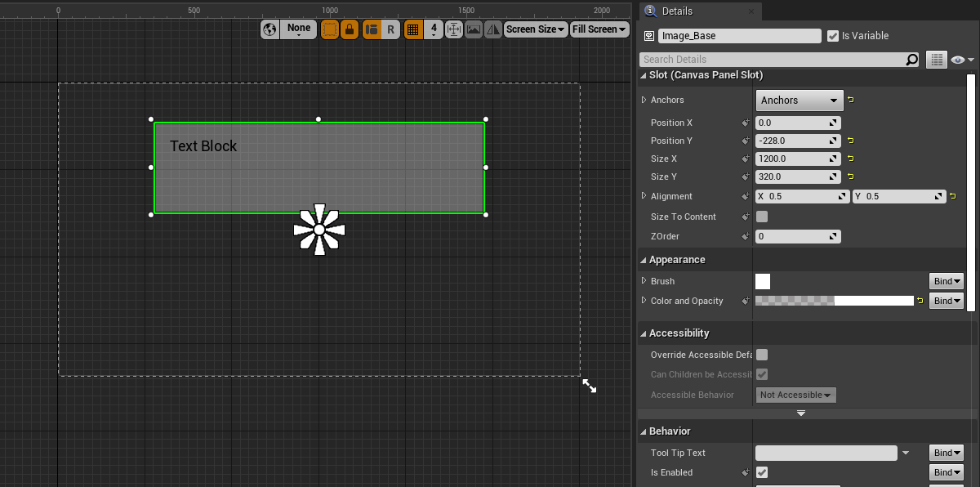Click the Size X value 1200.0
Screen dimensions: 980x487
pos(798,159)
